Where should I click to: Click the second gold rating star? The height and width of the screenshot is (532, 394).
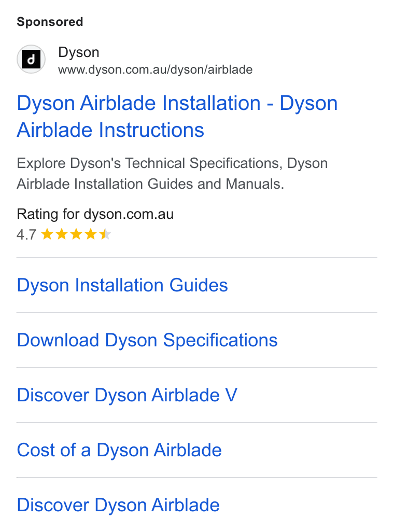click(62, 234)
